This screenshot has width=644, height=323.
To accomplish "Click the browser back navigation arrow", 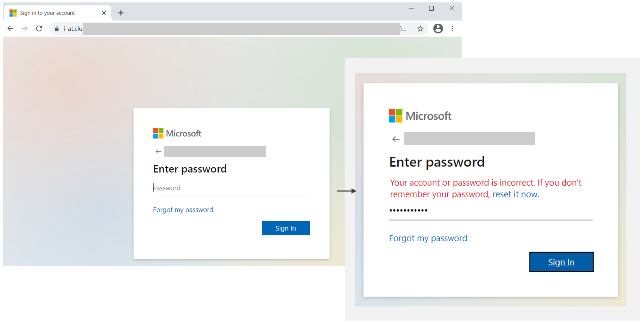I will [x=10, y=28].
